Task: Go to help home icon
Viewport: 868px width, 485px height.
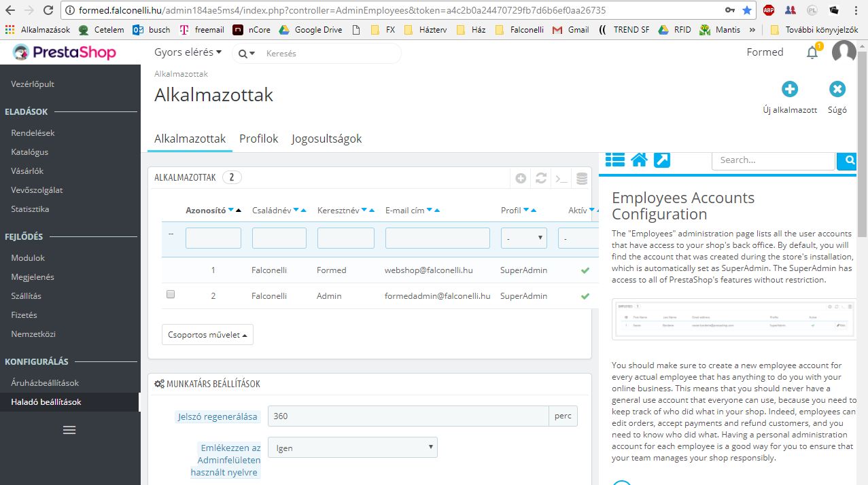Action: pos(639,160)
